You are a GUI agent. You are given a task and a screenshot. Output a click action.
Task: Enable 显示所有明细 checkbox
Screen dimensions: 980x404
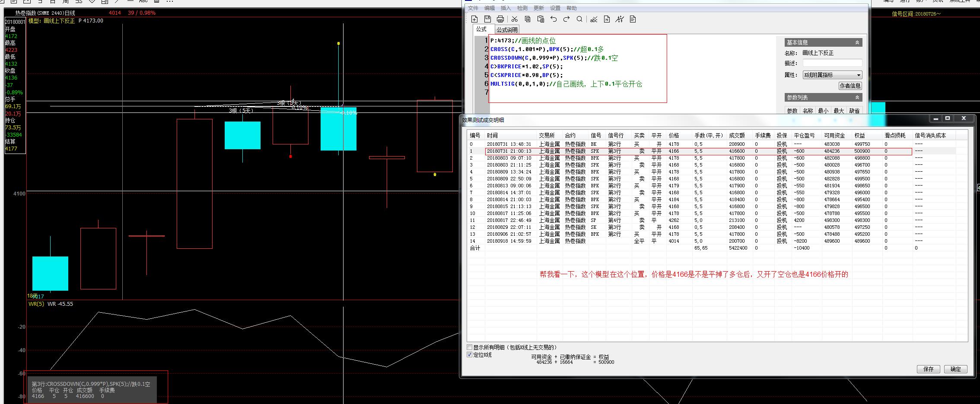pos(470,347)
